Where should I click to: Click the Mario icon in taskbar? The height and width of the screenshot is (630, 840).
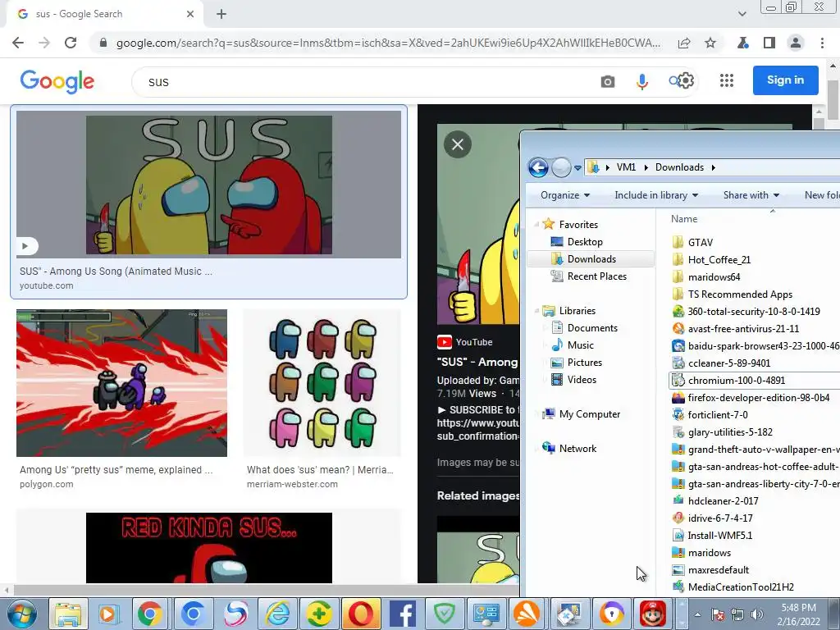click(x=652, y=614)
